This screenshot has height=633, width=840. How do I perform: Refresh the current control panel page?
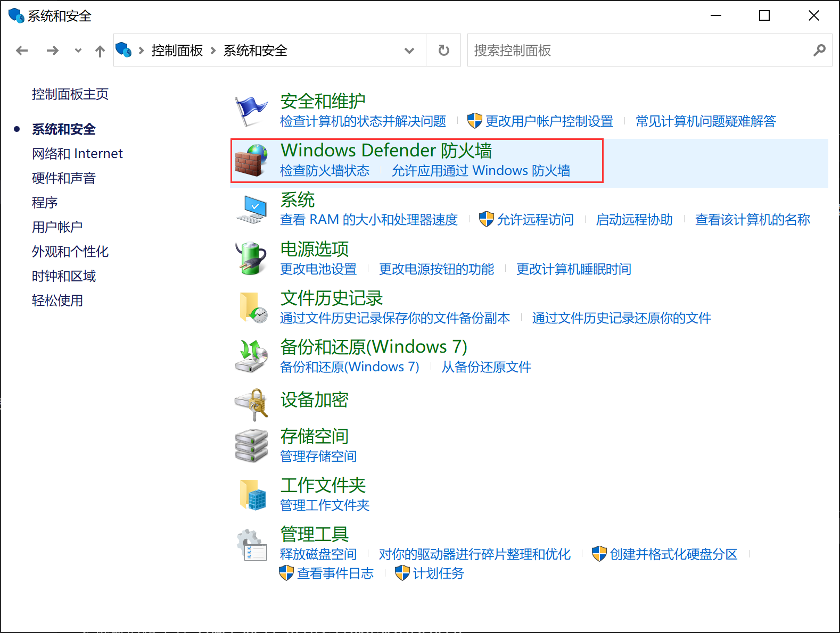tap(443, 51)
